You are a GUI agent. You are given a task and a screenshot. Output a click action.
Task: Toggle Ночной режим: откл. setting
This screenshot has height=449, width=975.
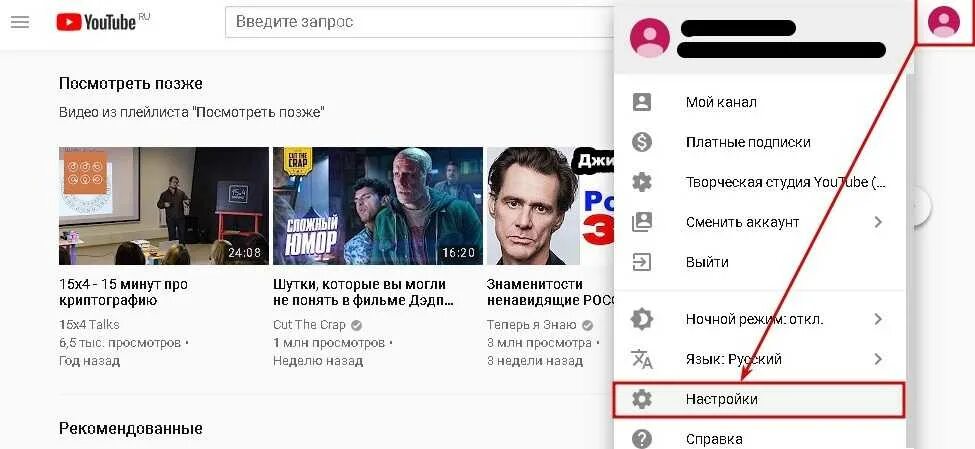pos(759,320)
